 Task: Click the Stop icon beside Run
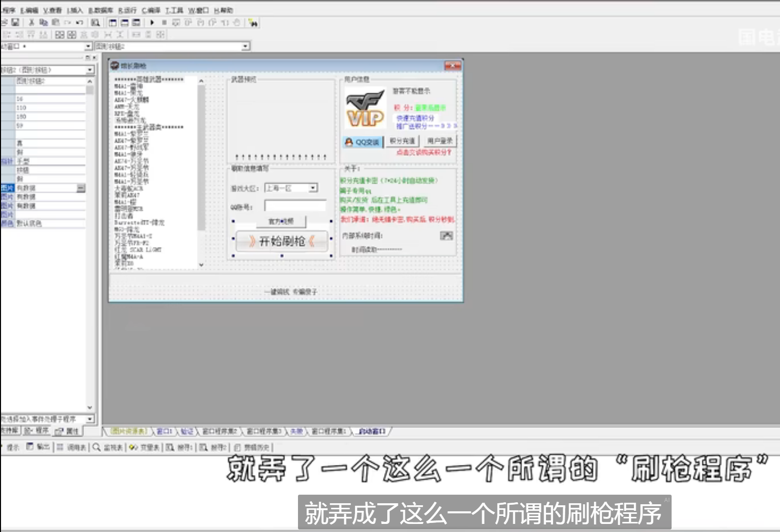[x=164, y=23]
